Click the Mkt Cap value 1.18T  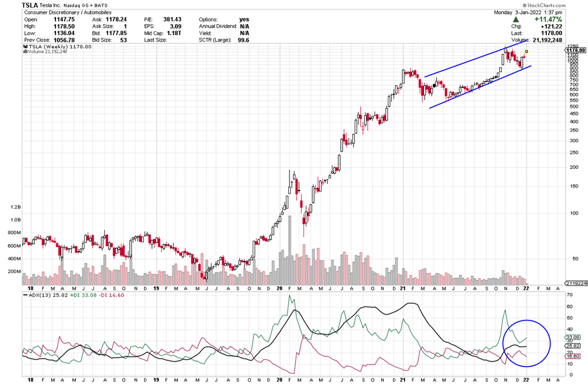coord(174,33)
